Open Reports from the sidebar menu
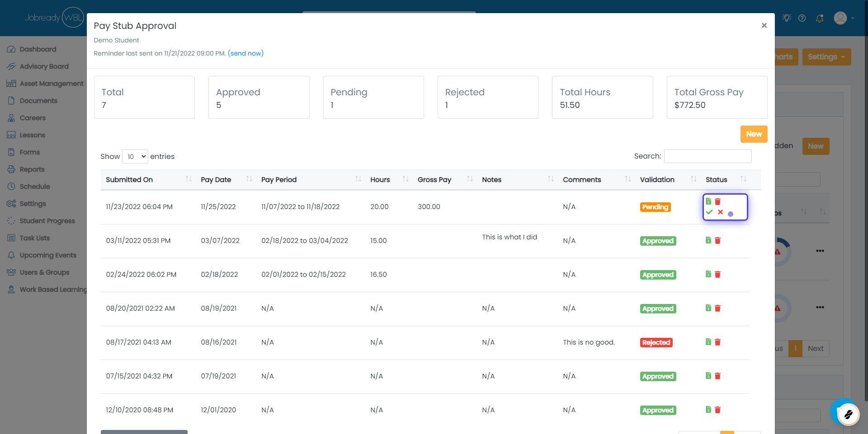 pos(32,169)
